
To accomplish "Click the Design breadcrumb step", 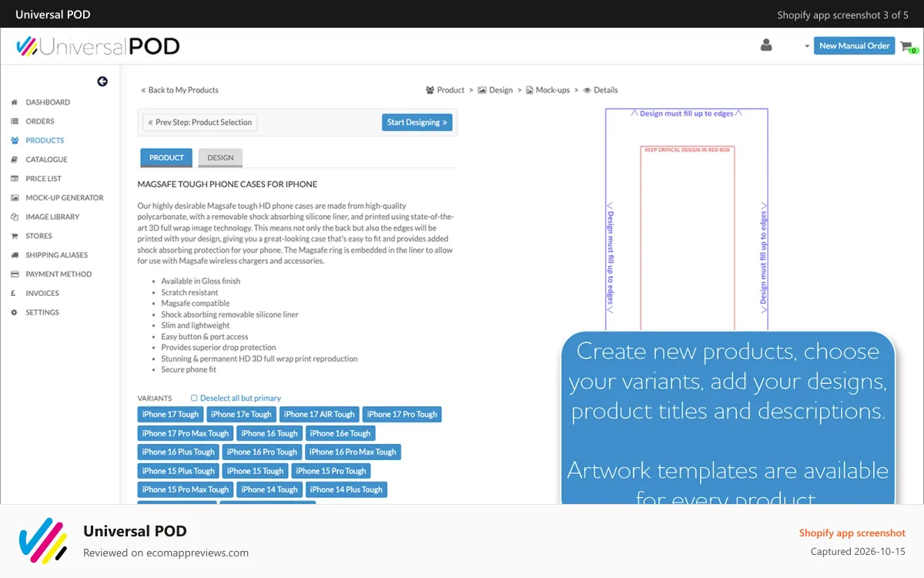I will pos(495,90).
